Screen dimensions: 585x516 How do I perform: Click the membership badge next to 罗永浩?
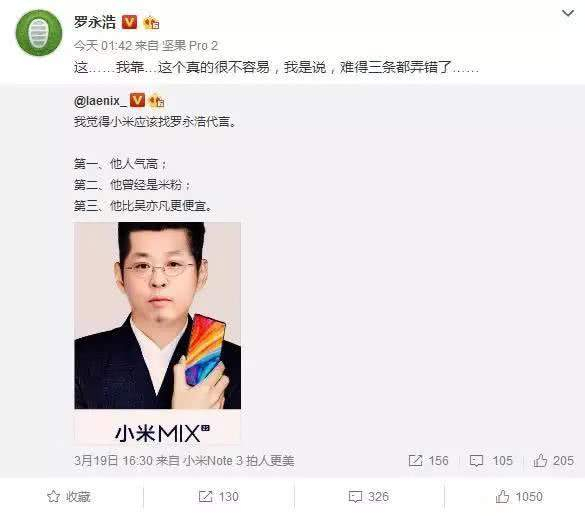point(151,23)
